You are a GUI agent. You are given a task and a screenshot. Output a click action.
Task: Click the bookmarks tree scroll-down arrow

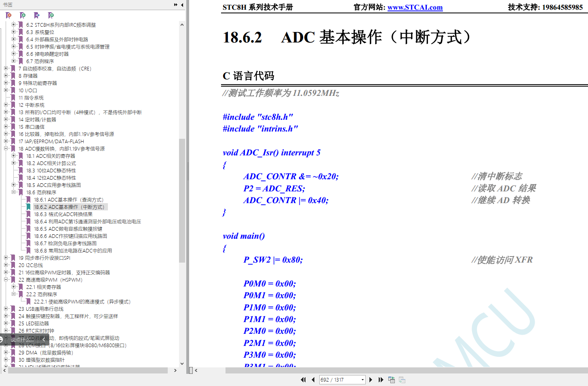pyautogui.click(x=182, y=364)
